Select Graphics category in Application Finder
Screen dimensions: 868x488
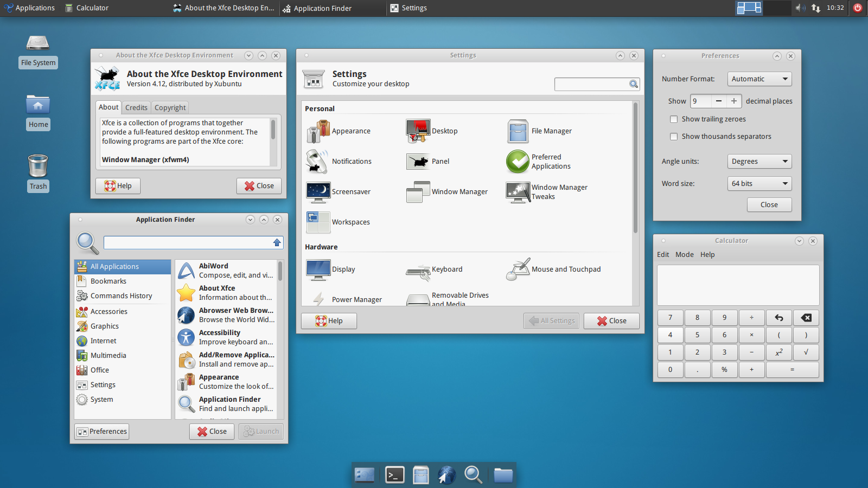(x=122, y=326)
